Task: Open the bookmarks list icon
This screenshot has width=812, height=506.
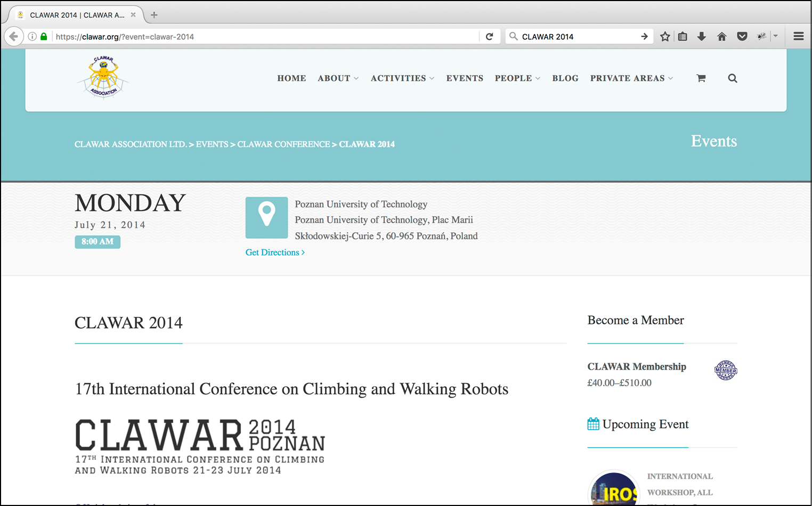Action: (x=683, y=37)
